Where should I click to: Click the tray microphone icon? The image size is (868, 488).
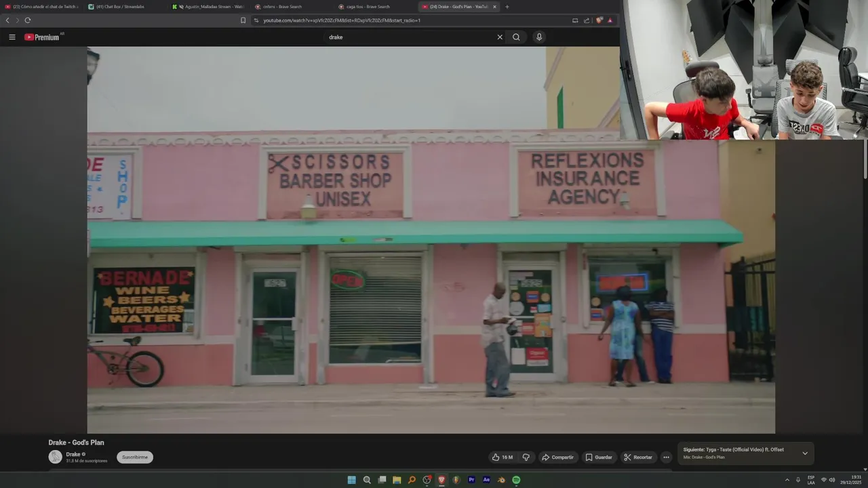coord(797,480)
